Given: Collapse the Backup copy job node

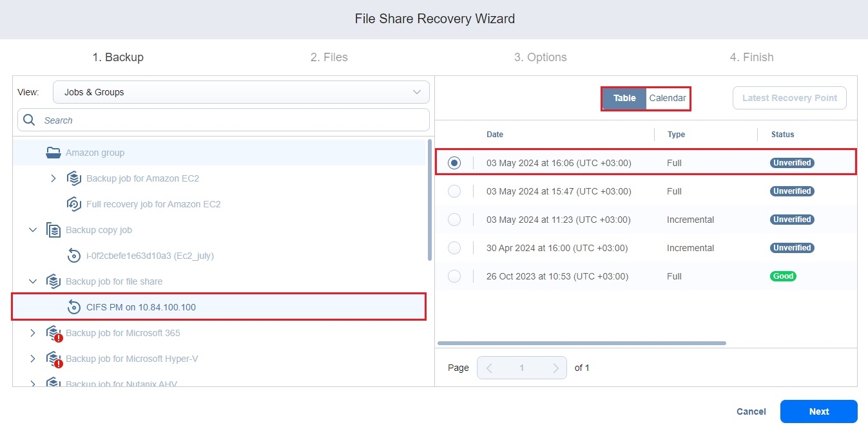Looking at the screenshot, I should [33, 230].
